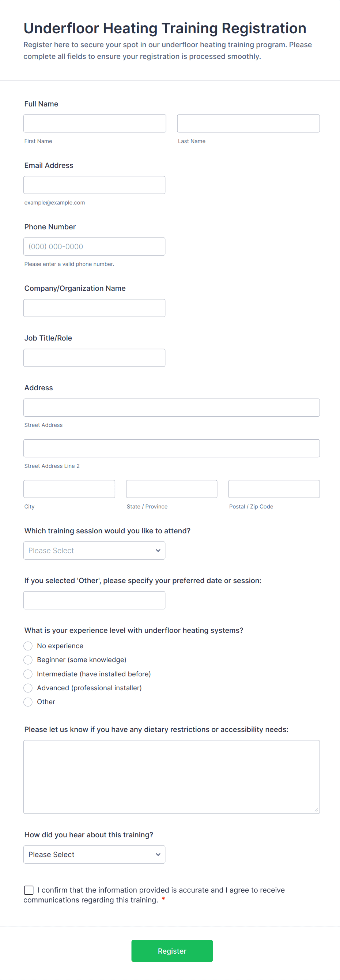Check the confirmation agreement checkbox

[x=29, y=890]
